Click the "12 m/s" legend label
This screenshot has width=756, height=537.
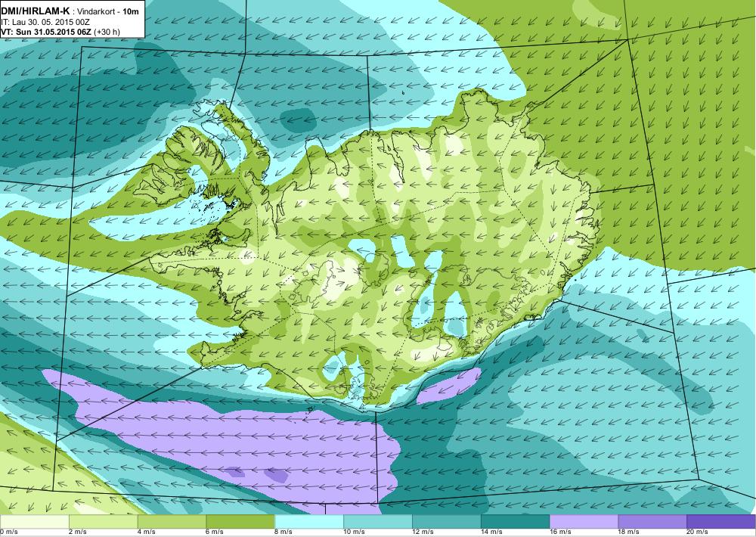coord(423,532)
